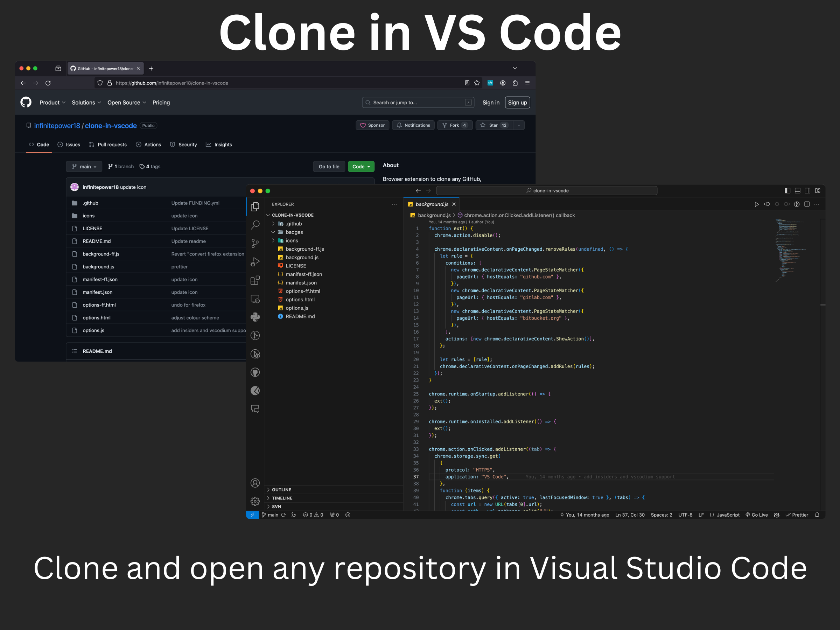Image resolution: width=840 pixels, height=630 pixels.
Task: Click Customize Layout icon in VS Code title bar
Action: click(818, 191)
